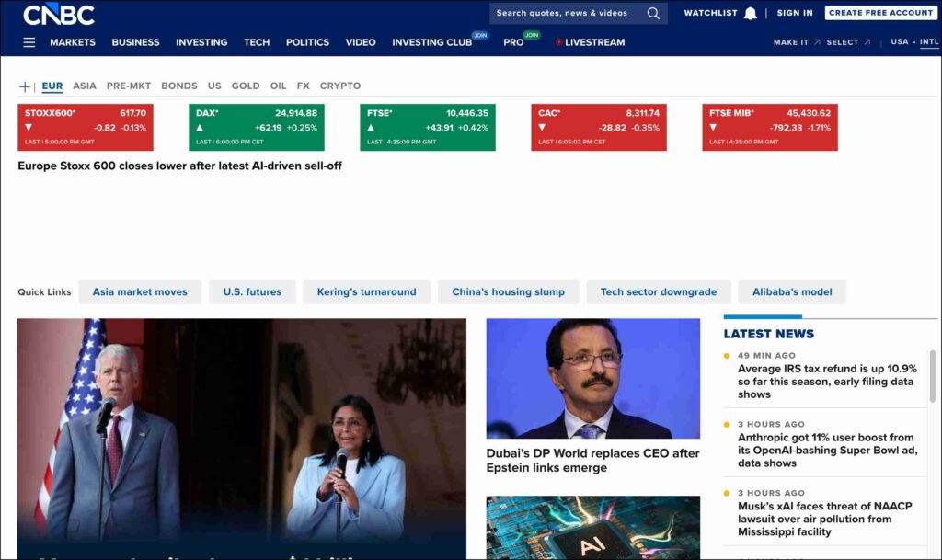Screen dimensions: 942x560
Task: Open the China's housing slump quick link
Action: (x=508, y=291)
